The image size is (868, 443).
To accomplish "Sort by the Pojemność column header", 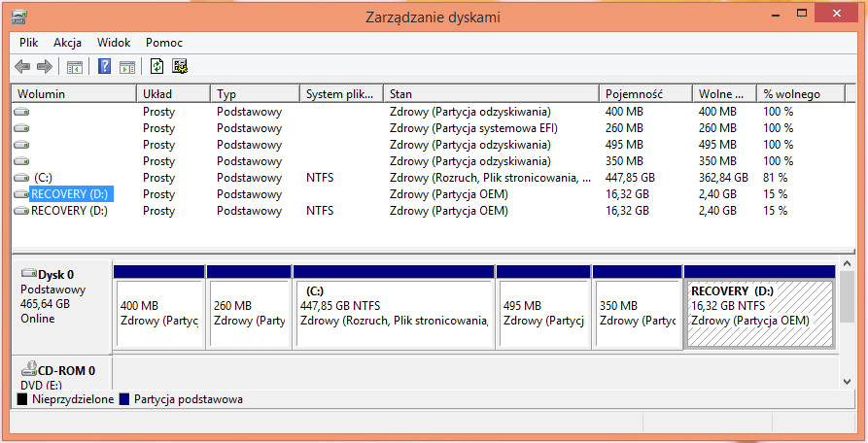I will pyautogui.click(x=646, y=94).
